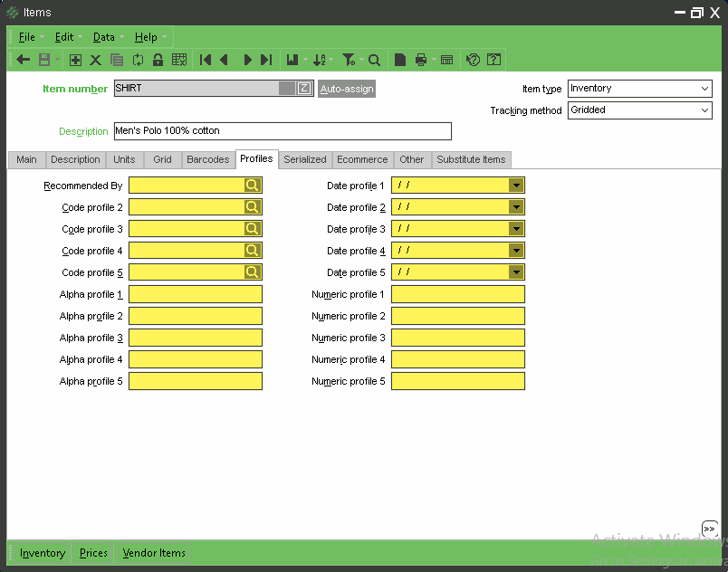Click the >> expand button at bottom right
The height and width of the screenshot is (572, 728).
point(709,529)
